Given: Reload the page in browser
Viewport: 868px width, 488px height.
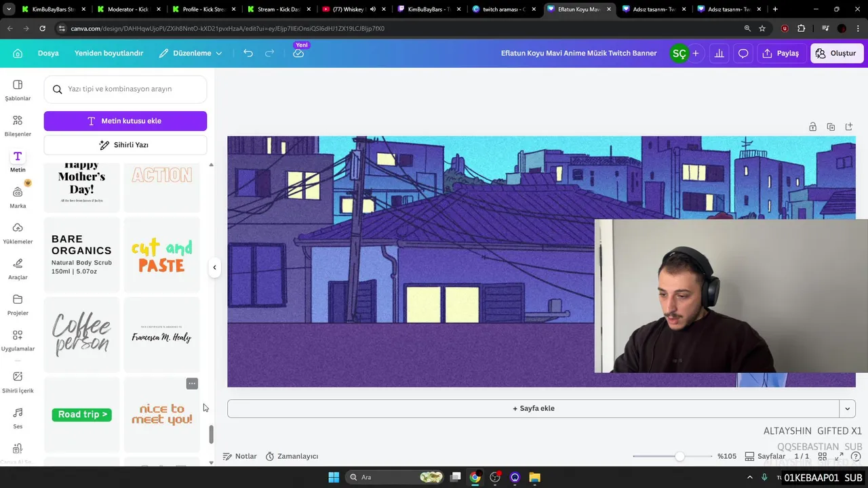Looking at the screenshot, I should [x=42, y=28].
